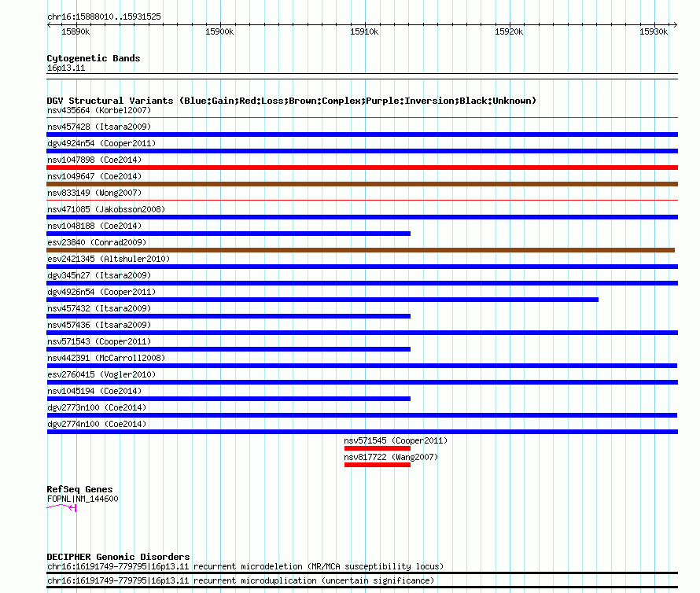The height and width of the screenshot is (593, 700).
Task: Select the dgv2773n100 (Coe2014) label
Action: click(x=97, y=407)
